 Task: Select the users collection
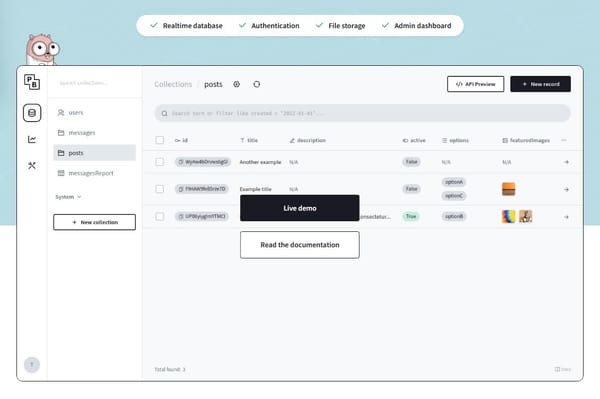coord(95,112)
